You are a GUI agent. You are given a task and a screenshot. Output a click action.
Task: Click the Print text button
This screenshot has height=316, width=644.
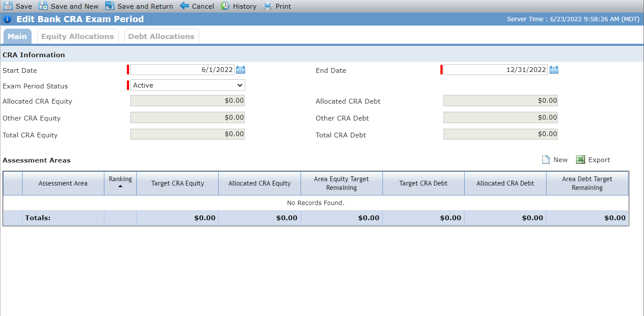click(283, 7)
